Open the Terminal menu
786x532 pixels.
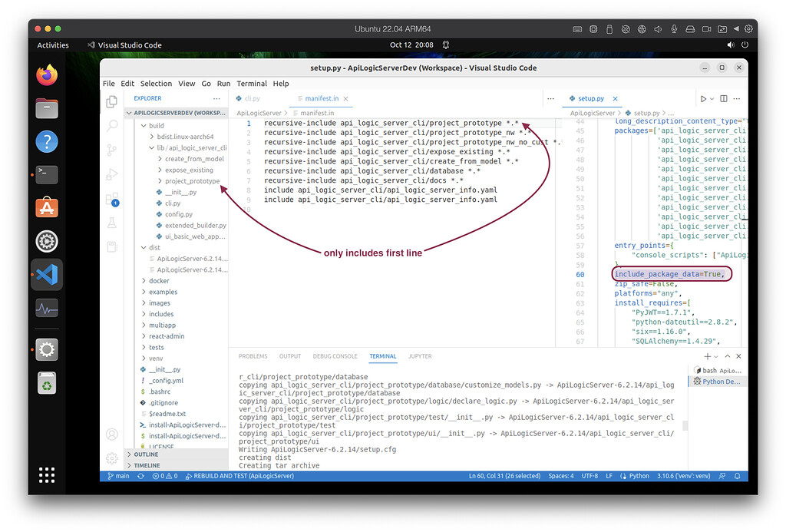point(251,83)
